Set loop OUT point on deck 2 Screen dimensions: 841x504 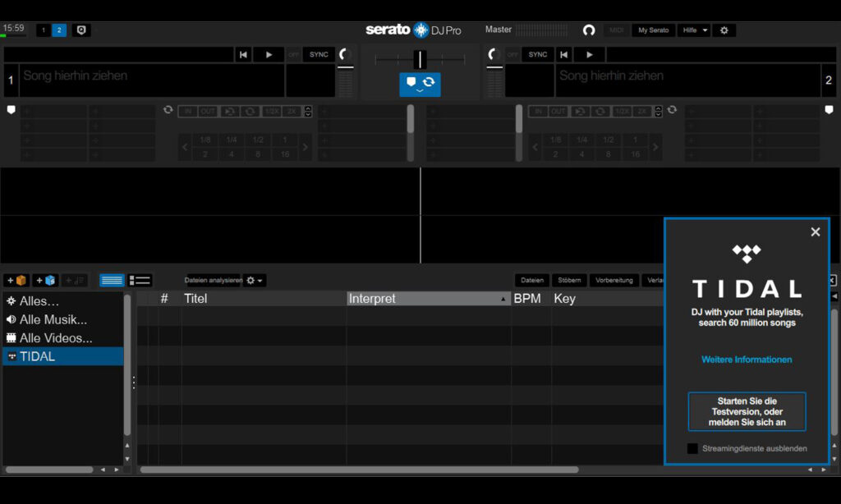coord(558,112)
